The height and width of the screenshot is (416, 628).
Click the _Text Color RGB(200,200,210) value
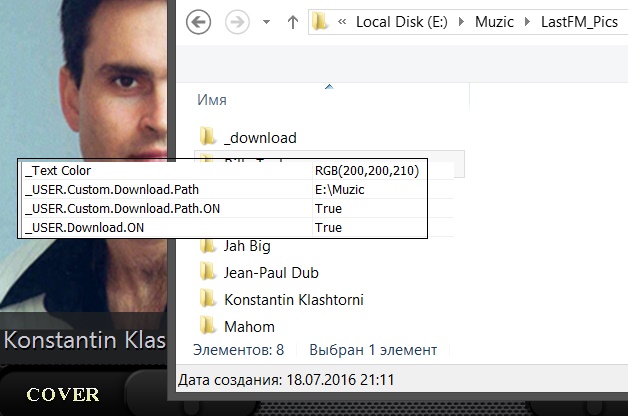click(366, 171)
